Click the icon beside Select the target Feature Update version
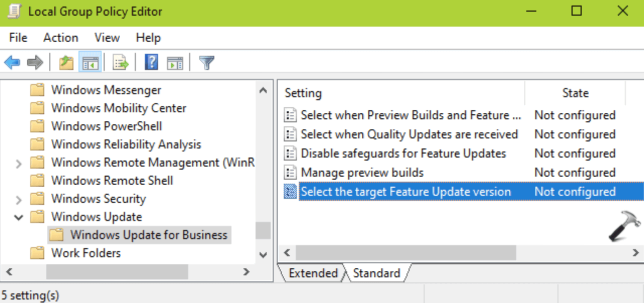Screen dimensions: 644x303 pyautogui.click(x=290, y=192)
